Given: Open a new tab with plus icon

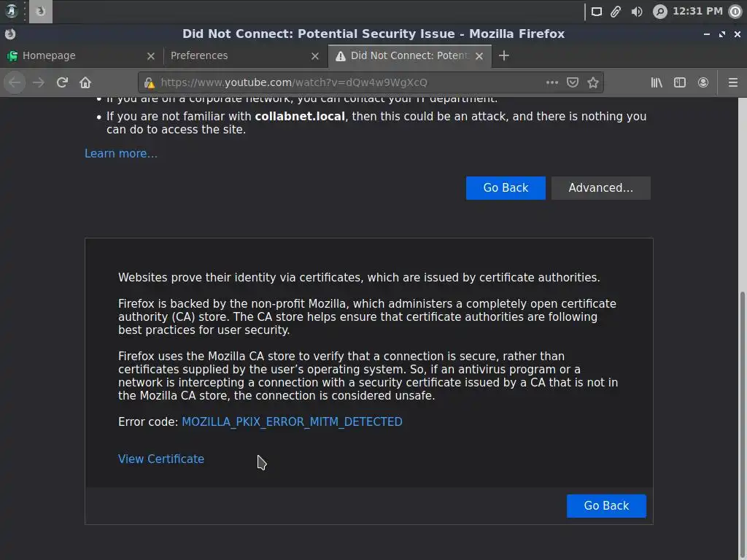Looking at the screenshot, I should click(x=504, y=55).
